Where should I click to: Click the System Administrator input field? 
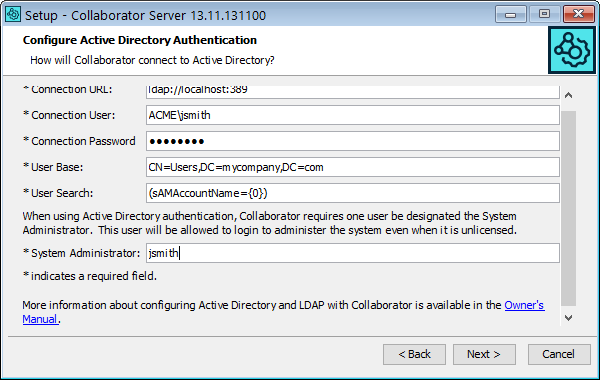tap(352, 253)
